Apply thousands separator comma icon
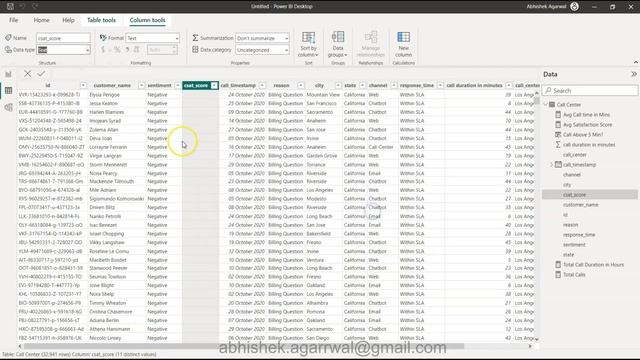This screenshot has height=360, width=640. pos(127,50)
